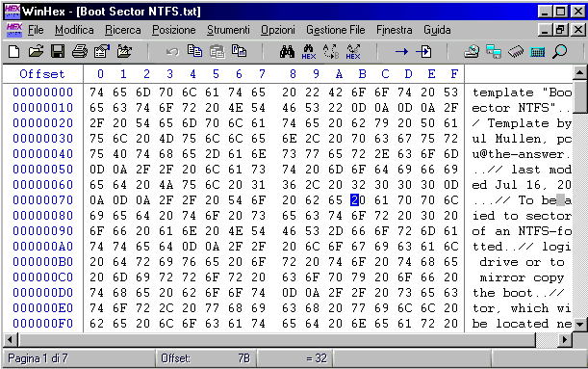Screen dimensions: 588x369
Task: Save using the floppy disk icon
Action: pos(58,51)
